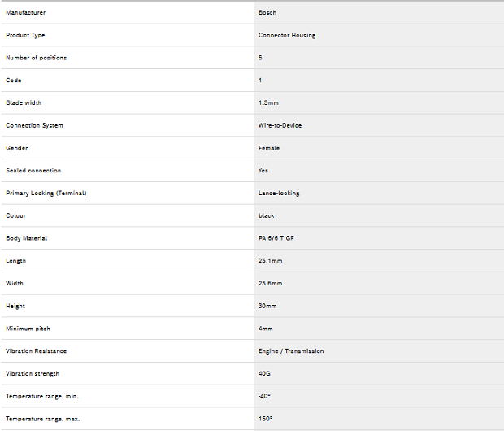Select the Connector Housing product type value

coord(287,36)
